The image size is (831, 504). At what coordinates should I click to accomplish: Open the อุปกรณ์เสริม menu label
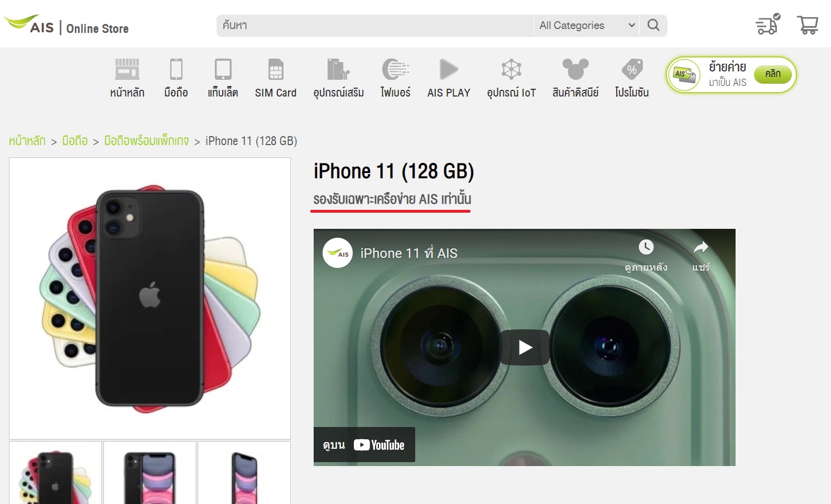click(339, 93)
